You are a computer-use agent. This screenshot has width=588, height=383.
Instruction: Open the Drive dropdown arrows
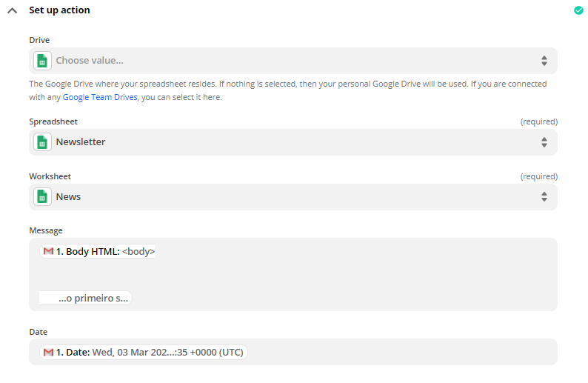(544, 61)
